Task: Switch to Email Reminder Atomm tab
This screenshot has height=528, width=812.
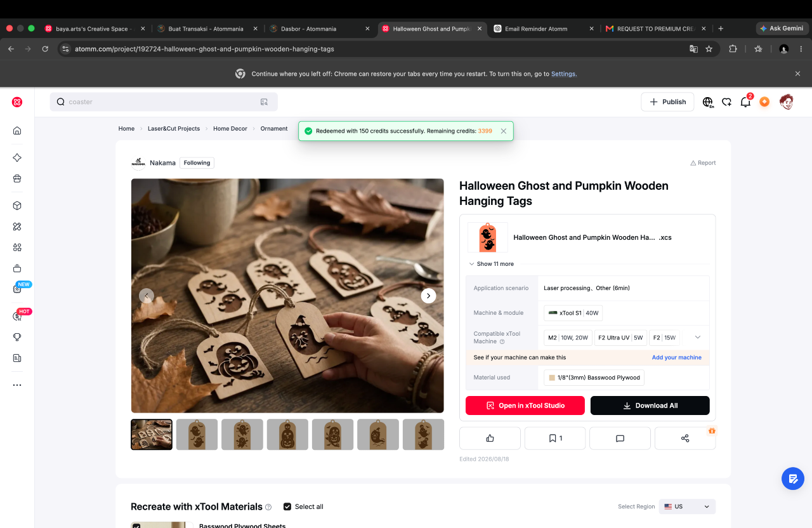Action: (x=544, y=29)
